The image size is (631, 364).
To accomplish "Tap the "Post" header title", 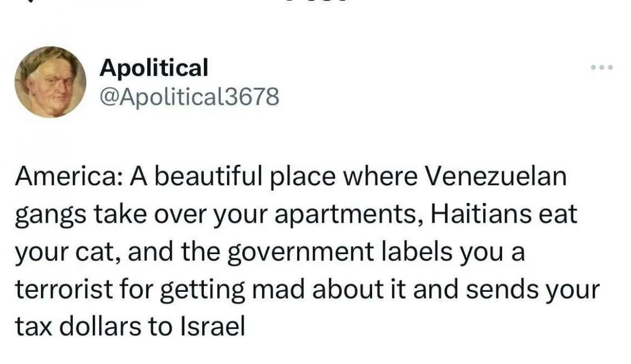I will (315, 3).
